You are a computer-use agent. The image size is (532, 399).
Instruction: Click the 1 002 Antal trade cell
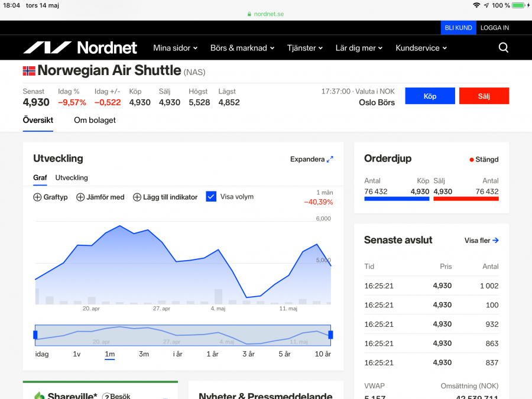489,286
